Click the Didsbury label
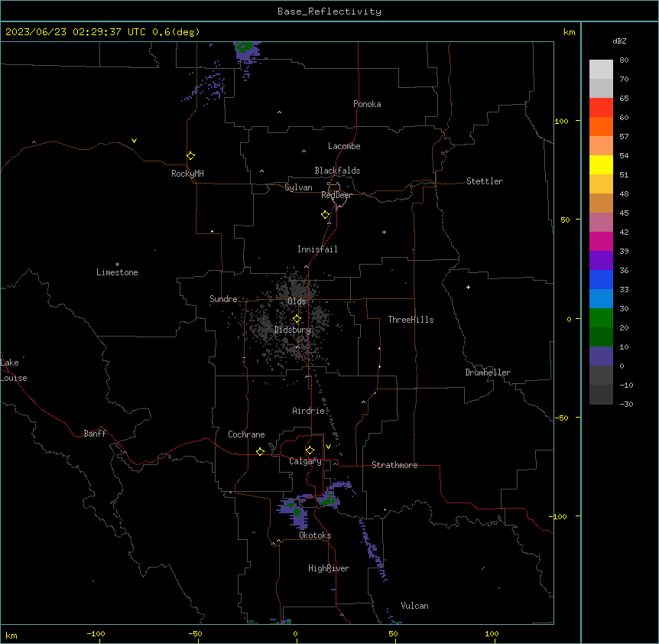659x644 pixels. 293,330
